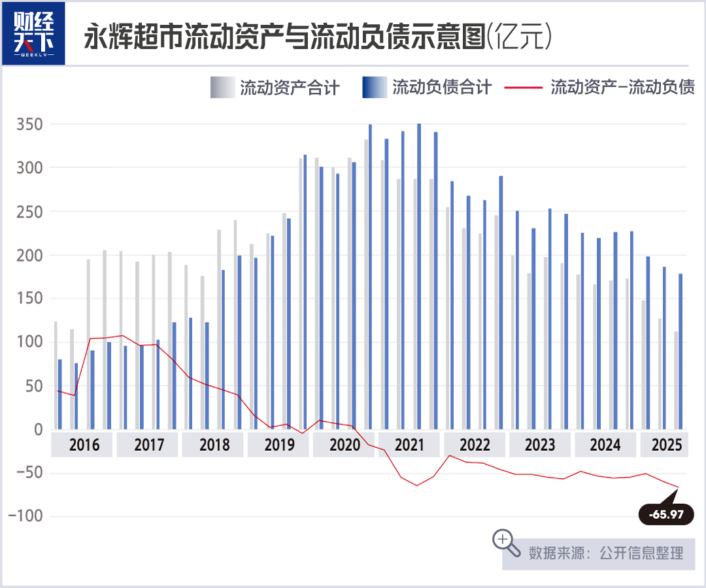Toggle the 流动资产-流动负债 legend label
Image resolution: width=706 pixels, height=588 pixels.
(623, 88)
